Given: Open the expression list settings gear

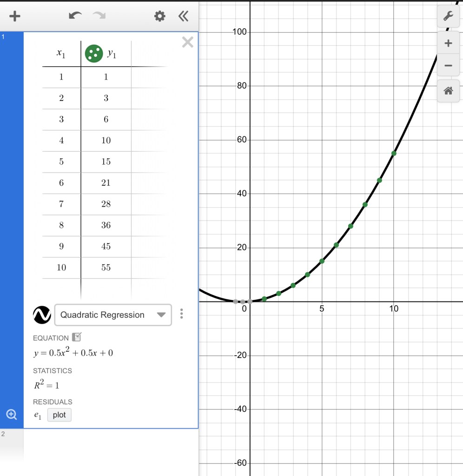Looking at the screenshot, I should [159, 17].
